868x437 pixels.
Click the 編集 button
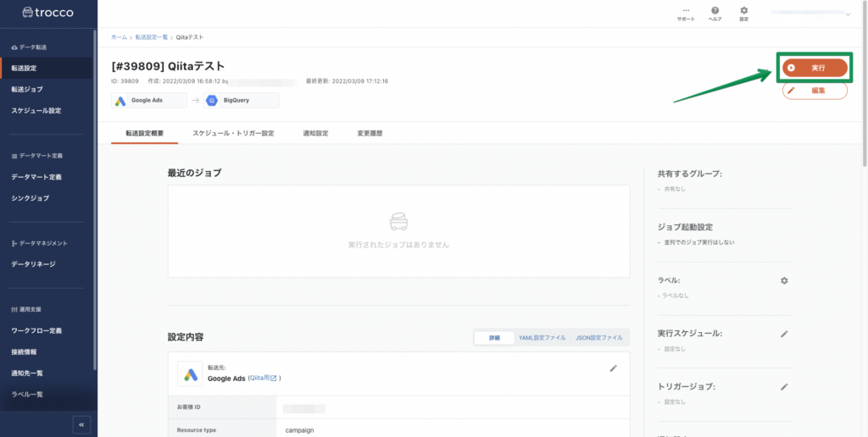(815, 91)
